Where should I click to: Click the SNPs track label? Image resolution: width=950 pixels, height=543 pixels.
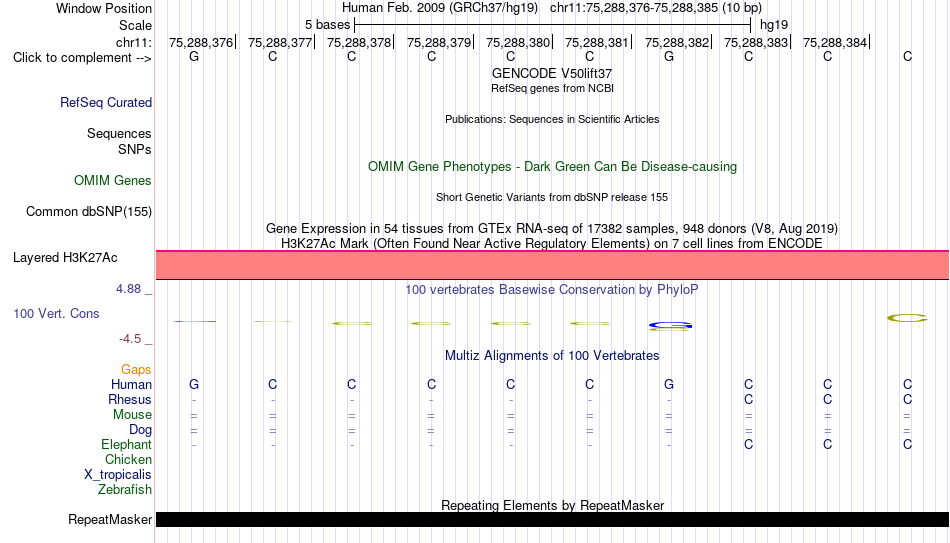tap(135, 149)
